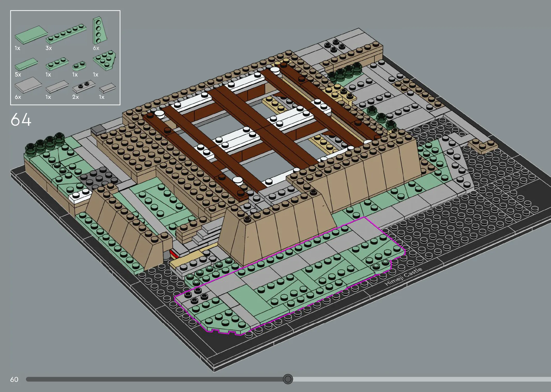Click the magenta-outlined new parts area on the model
Image resolution: width=551 pixels, height=392 pixels.
[289, 276]
